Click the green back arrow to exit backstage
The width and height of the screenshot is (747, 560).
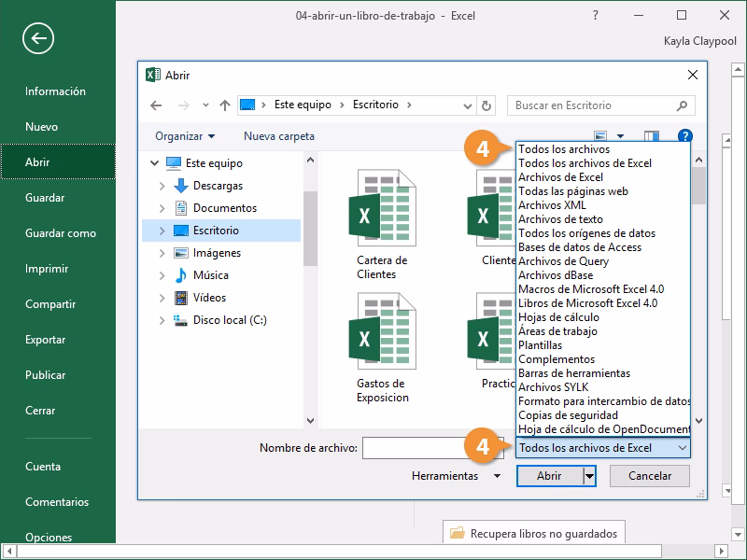point(37,39)
